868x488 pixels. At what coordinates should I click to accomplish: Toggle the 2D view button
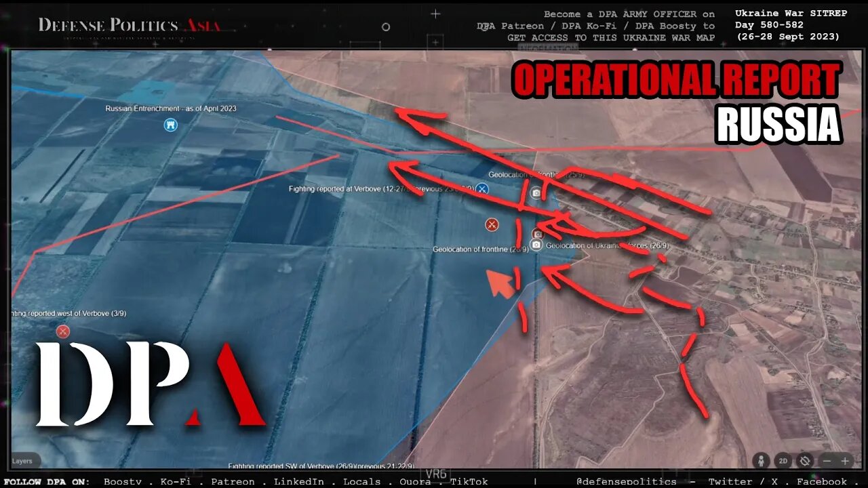point(783,460)
